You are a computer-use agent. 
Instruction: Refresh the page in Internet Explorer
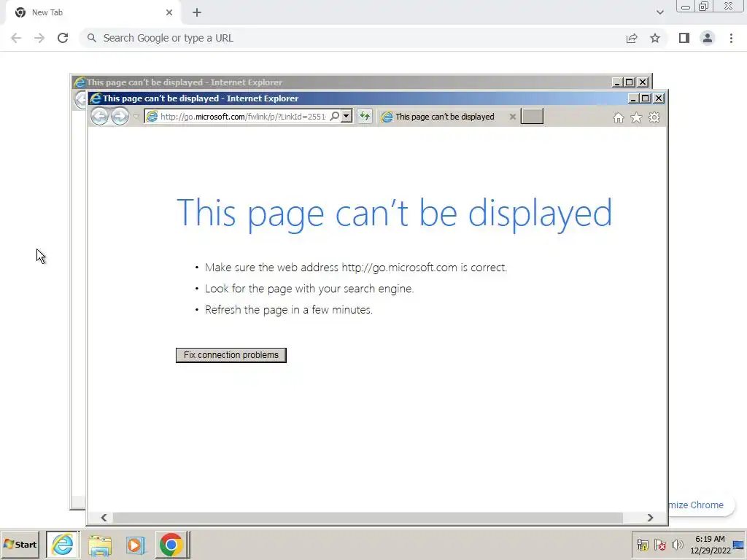point(365,116)
